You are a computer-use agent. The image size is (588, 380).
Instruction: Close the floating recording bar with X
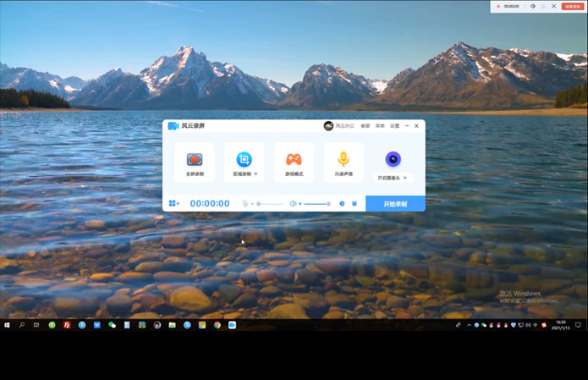554,7
